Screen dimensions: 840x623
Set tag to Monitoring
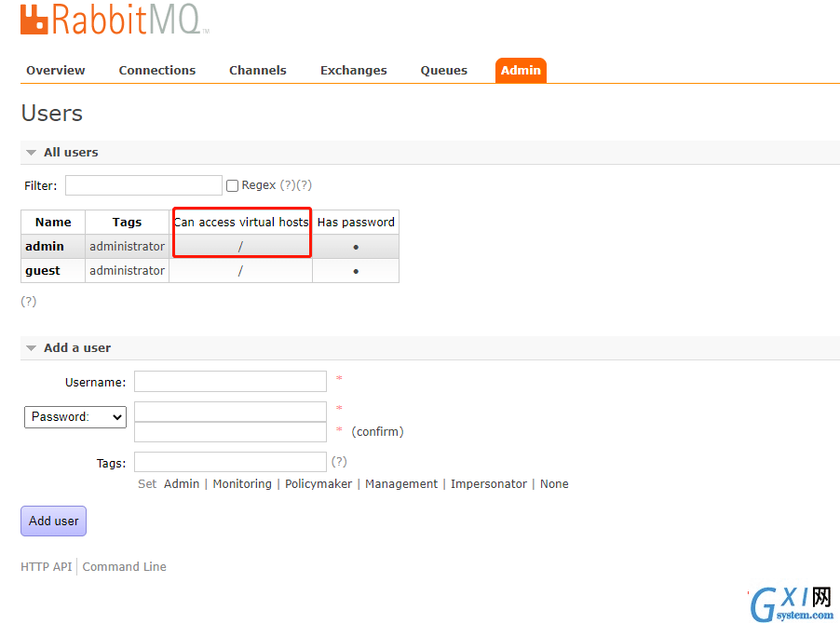coord(242,484)
